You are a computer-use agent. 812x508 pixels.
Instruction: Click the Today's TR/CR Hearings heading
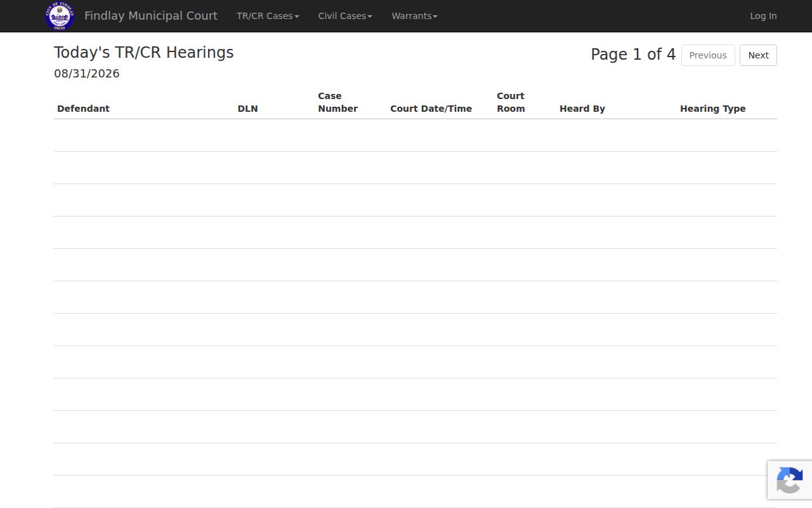pyautogui.click(x=144, y=53)
